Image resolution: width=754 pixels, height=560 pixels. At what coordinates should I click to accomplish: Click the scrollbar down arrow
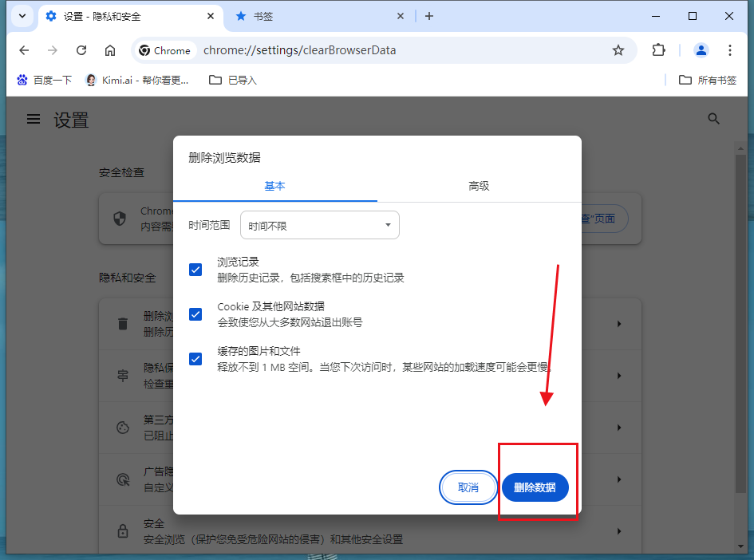pos(740,546)
